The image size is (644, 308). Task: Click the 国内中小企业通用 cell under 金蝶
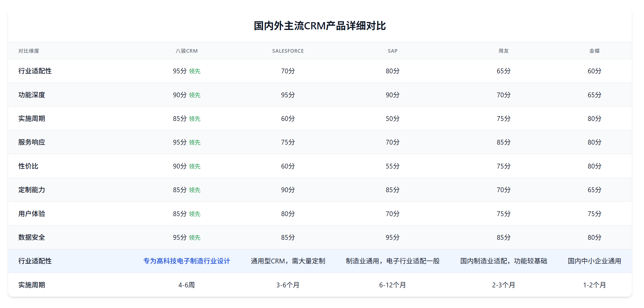(594, 261)
